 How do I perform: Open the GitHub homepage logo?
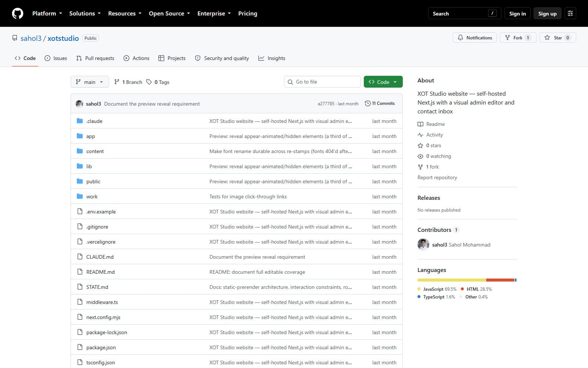(18, 14)
